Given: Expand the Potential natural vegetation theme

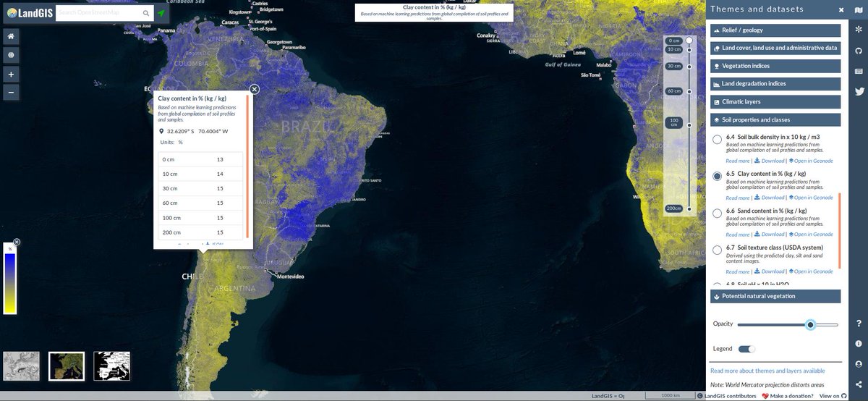Looking at the screenshot, I should click(775, 296).
